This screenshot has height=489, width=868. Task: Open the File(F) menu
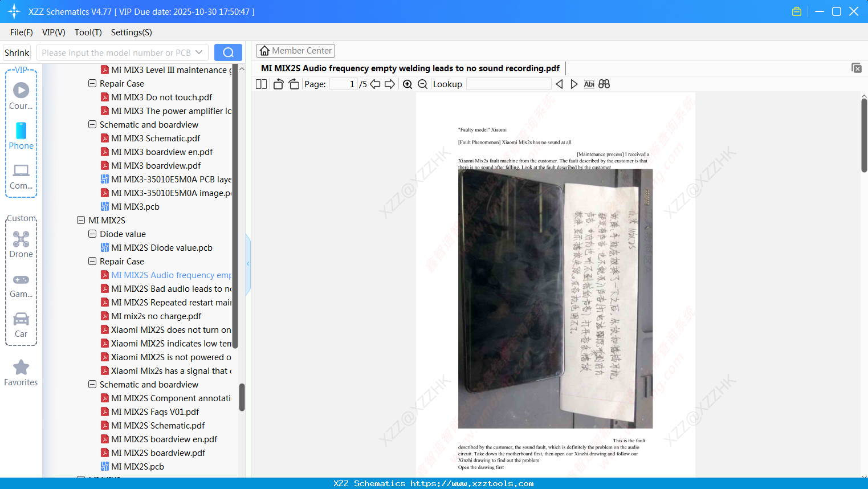pos(22,32)
